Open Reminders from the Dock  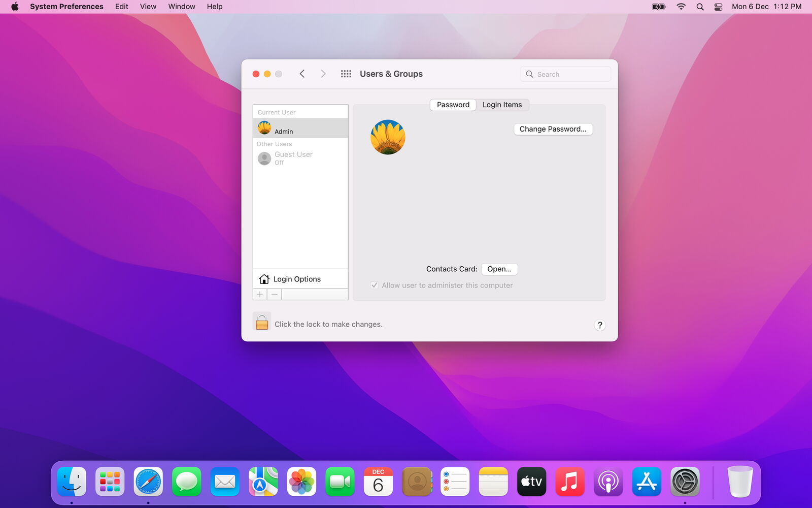click(x=455, y=482)
